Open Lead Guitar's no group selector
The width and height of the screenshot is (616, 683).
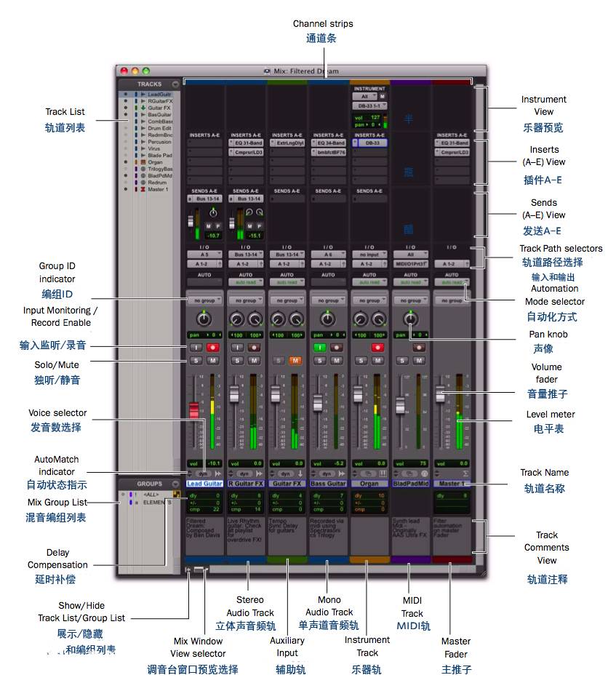click(x=204, y=300)
